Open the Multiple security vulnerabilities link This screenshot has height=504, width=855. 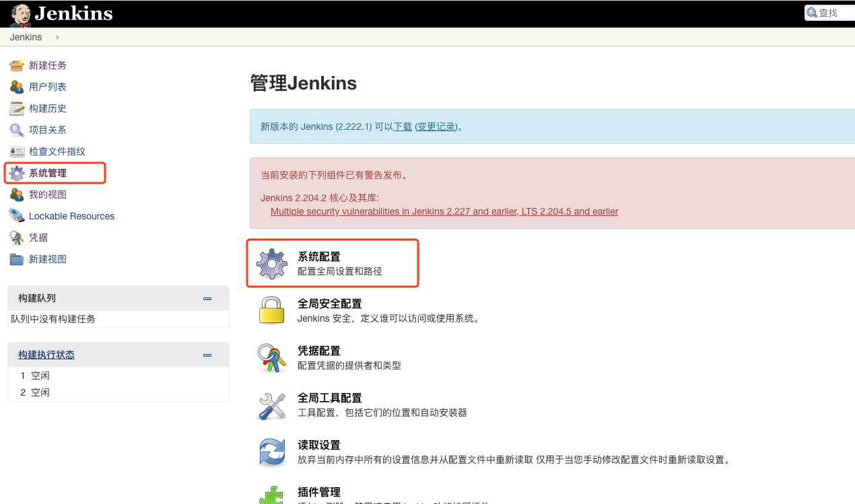444,211
